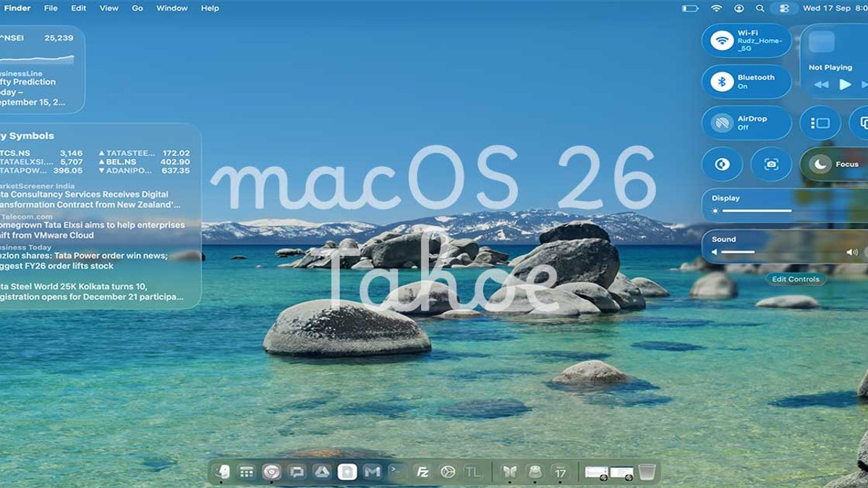Screen dimensions: 868x488
Task: Select the TATAELXSI 5,707 stock row
Action: click(x=41, y=162)
